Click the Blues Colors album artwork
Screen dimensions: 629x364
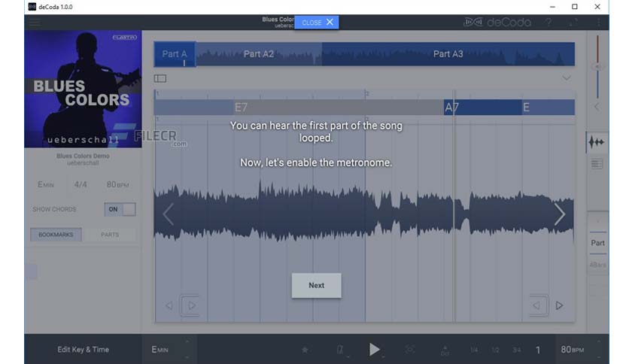83,89
